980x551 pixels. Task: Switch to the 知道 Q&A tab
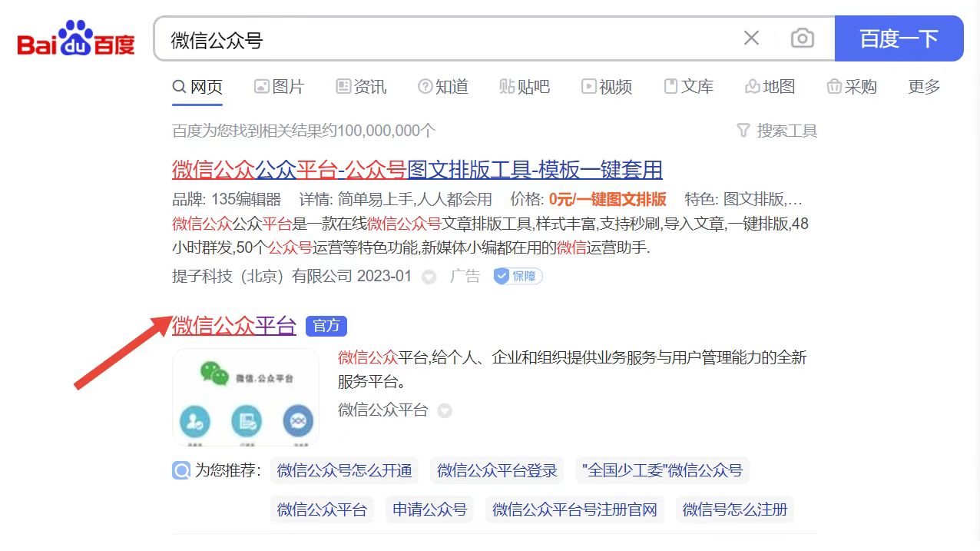click(444, 86)
